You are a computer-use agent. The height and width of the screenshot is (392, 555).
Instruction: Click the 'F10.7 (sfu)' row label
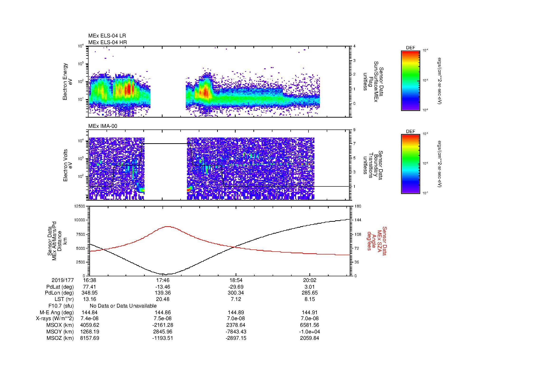coord(61,306)
